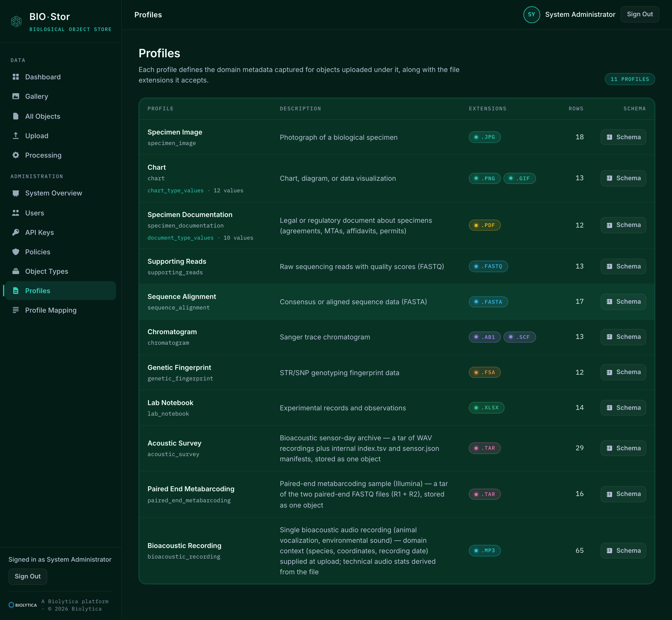Click the EXTENSIONS column header
Screen dimensions: 672x620
[x=488, y=109]
